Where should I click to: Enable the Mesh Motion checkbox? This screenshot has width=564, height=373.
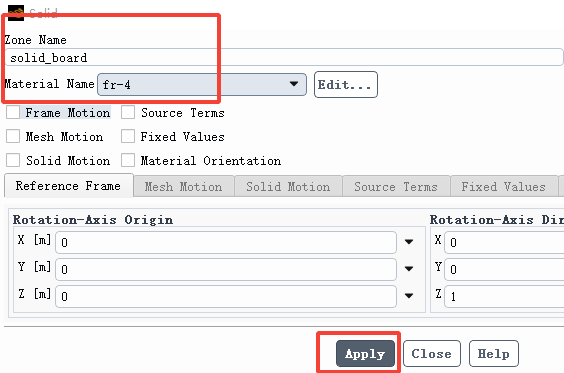pos(13,137)
